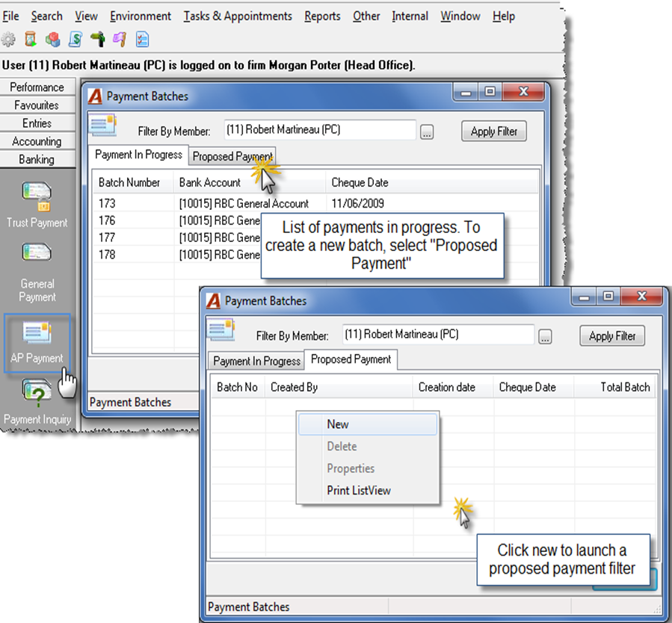Image resolution: width=672 pixels, height=623 pixels.
Task: Choose Print ListView from the context menu
Action: click(x=368, y=490)
